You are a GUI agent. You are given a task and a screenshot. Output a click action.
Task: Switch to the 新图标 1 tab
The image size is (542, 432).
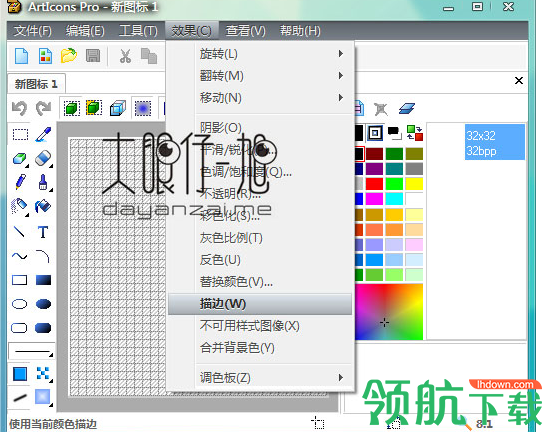coord(36,84)
